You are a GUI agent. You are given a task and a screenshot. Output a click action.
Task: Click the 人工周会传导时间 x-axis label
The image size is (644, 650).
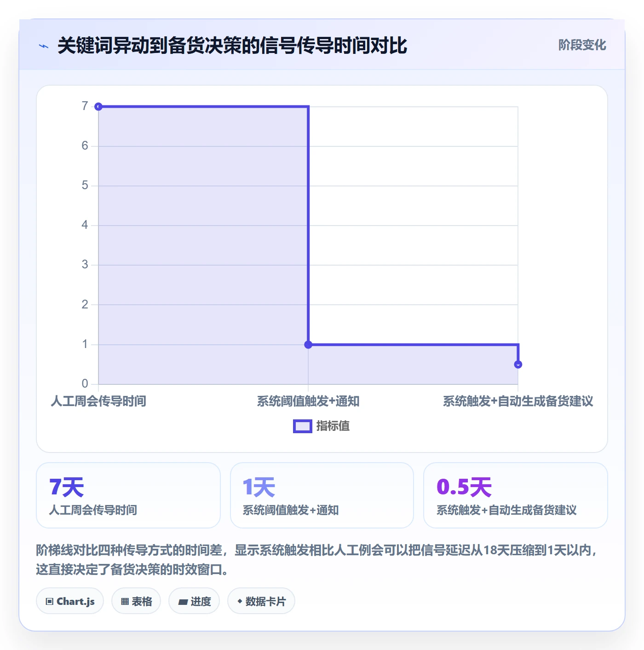tap(98, 401)
